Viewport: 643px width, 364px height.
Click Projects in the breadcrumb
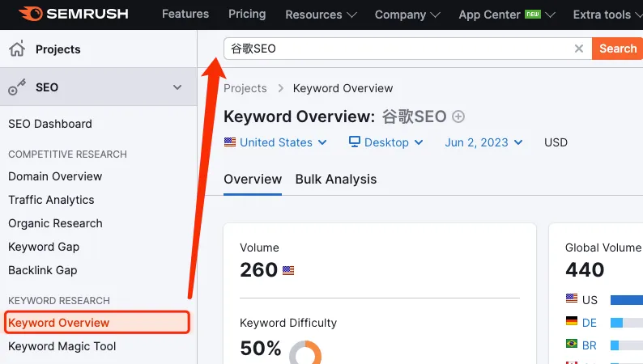click(x=245, y=88)
